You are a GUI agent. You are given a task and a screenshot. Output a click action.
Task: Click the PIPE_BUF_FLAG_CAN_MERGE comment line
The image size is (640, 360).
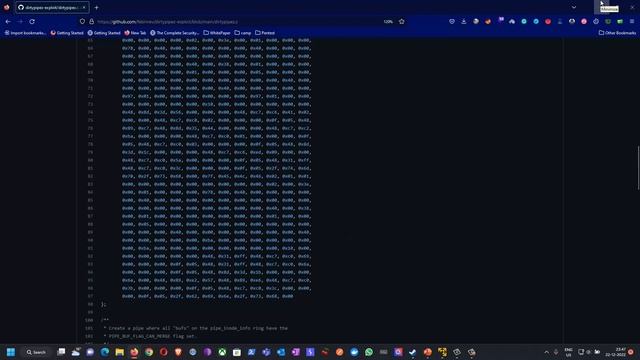[149, 336]
